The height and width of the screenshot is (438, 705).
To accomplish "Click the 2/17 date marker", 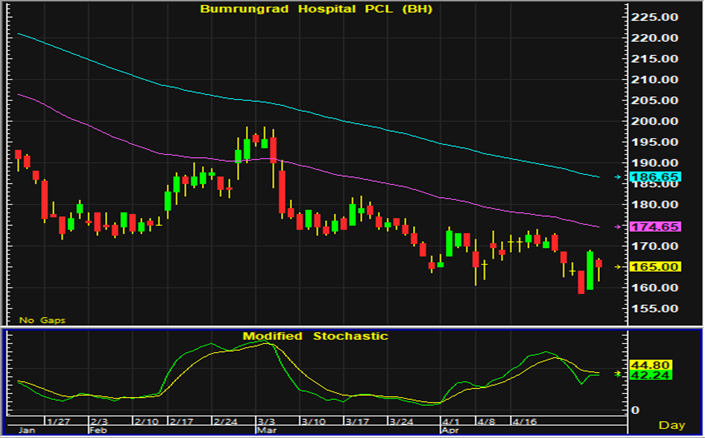I will coord(180,421).
